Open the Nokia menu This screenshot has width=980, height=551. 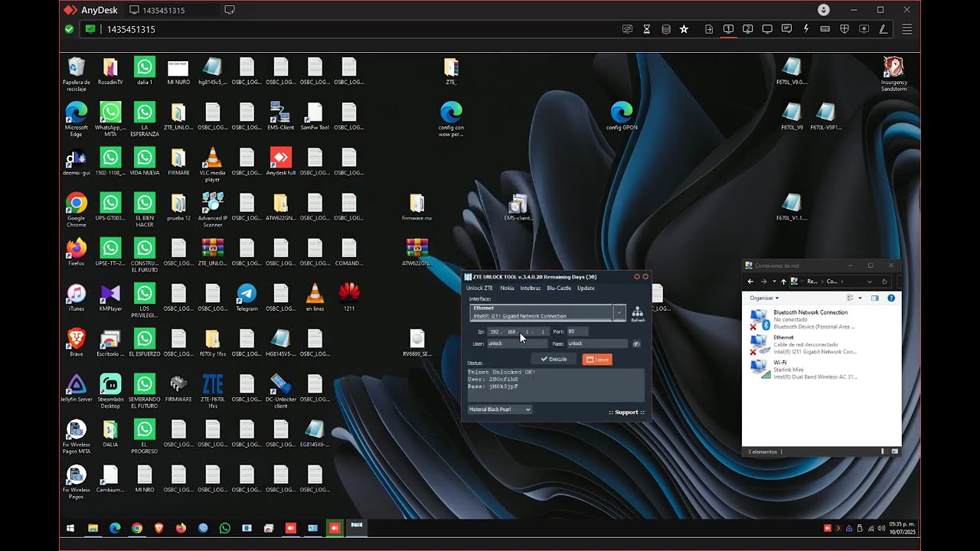pyautogui.click(x=507, y=289)
